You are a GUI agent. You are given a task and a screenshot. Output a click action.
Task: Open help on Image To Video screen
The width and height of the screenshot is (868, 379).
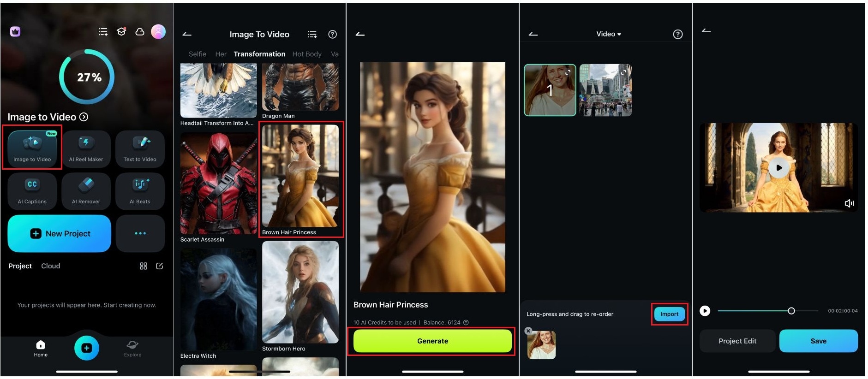pyautogui.click(x=332, y=34)
